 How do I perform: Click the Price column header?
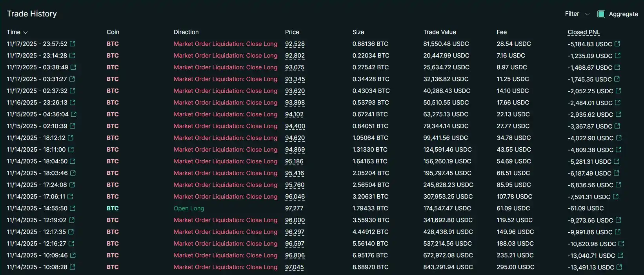coord(292,32)
